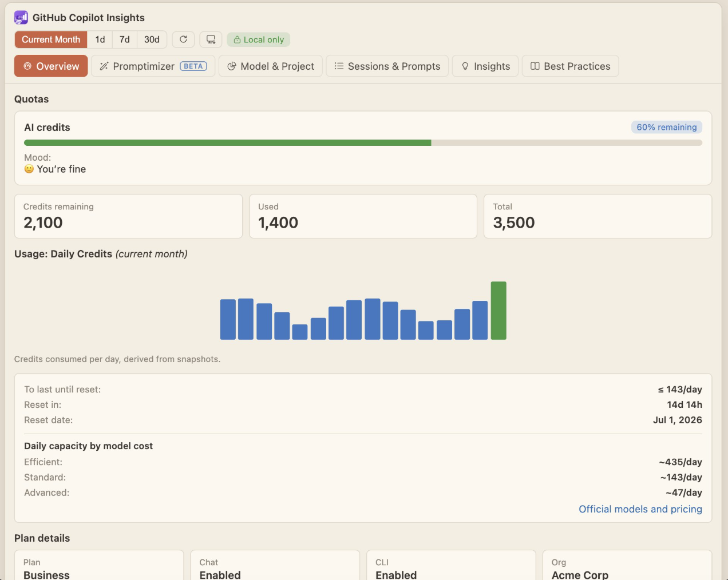Open the Overview tab
Screen dimensions: 728x580
click(x=51, y=66)
